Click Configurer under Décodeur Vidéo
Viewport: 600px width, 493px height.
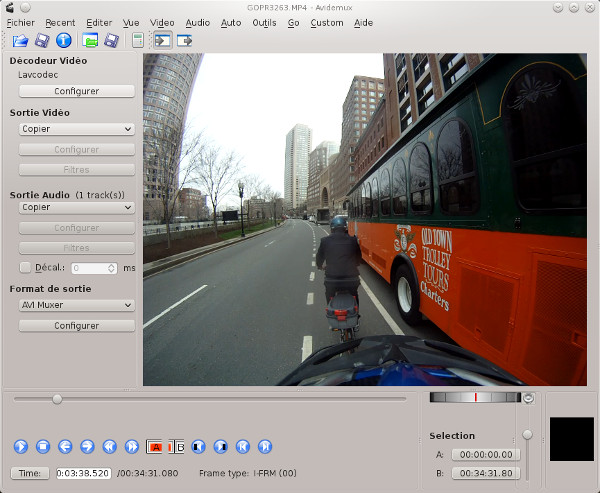click(x=76, y=91)
